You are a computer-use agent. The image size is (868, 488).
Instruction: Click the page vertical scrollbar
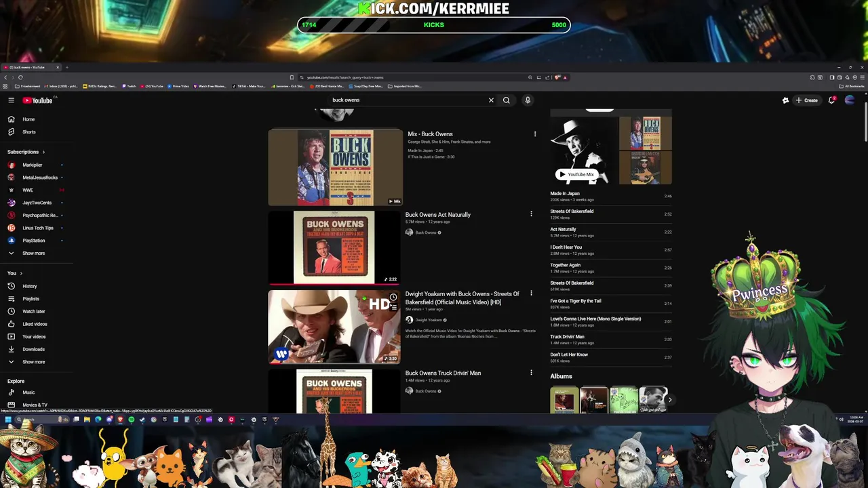tap(865, 122)
